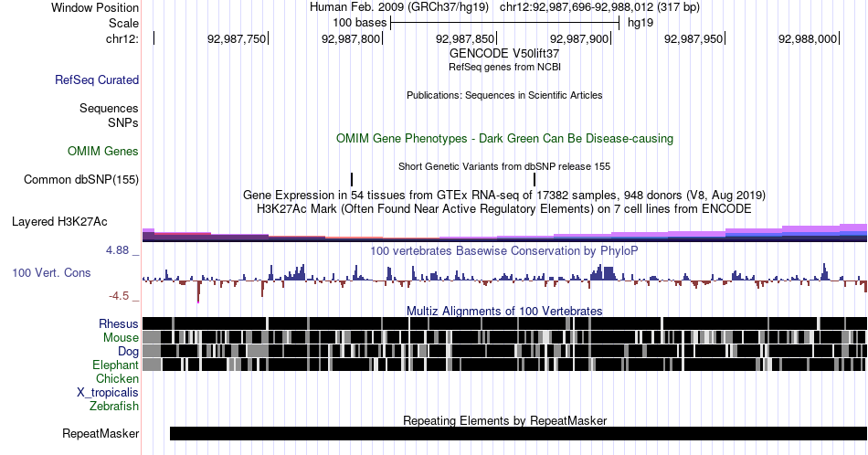Screen dimensions: 868x455
Task: Click the black RepeatMasker element bar
Action: (x=518, y=433)
